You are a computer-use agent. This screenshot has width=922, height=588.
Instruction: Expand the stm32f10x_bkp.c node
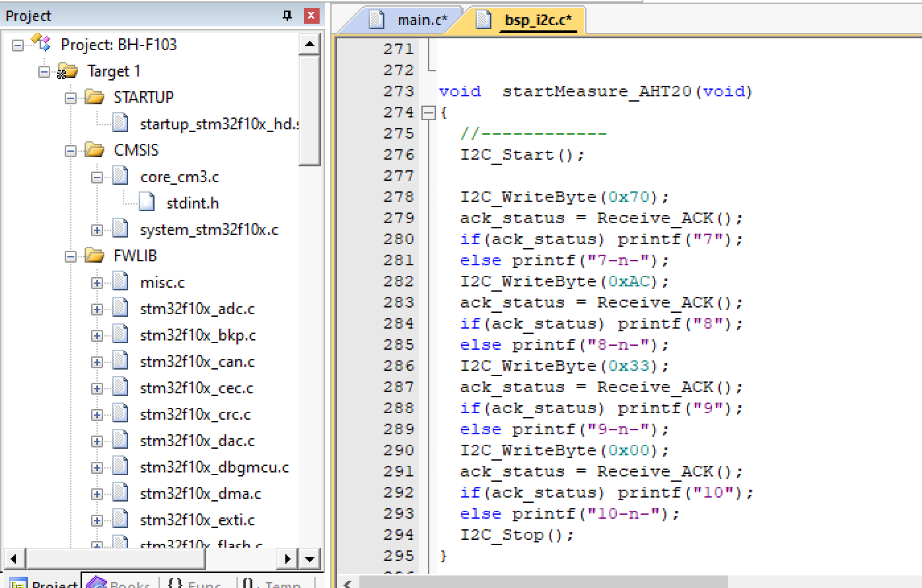pos(97,335)
